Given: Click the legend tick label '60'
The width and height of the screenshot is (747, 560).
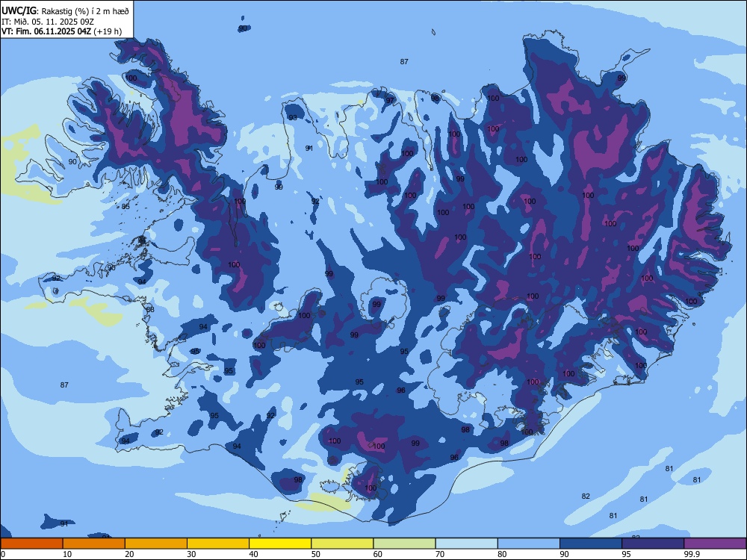Looking at the screenshot, I should click(x=378, y=554).
